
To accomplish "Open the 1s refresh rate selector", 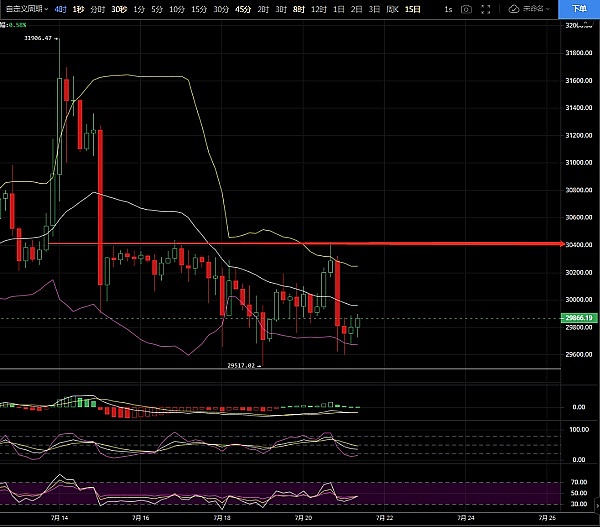I will (449, 9).
